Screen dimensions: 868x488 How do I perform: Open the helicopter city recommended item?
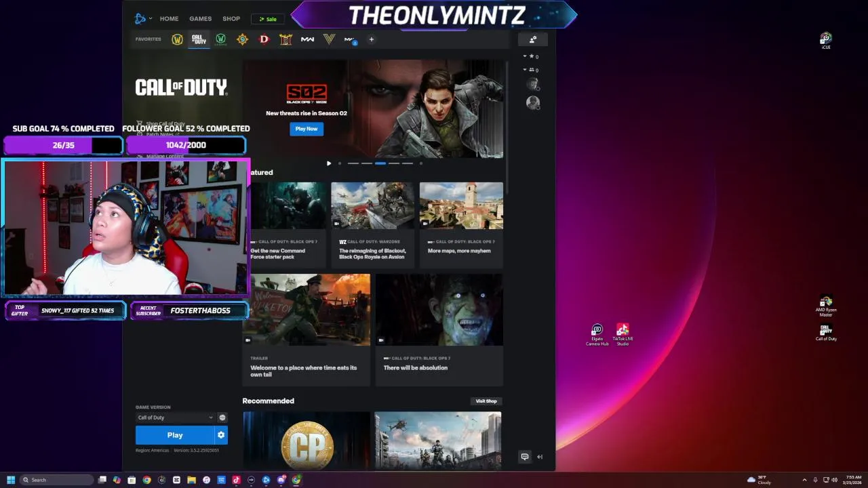[438, 441]
